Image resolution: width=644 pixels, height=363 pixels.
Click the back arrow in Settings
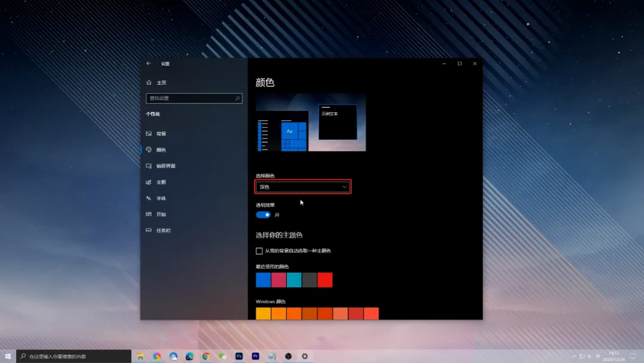coord(148,63)
